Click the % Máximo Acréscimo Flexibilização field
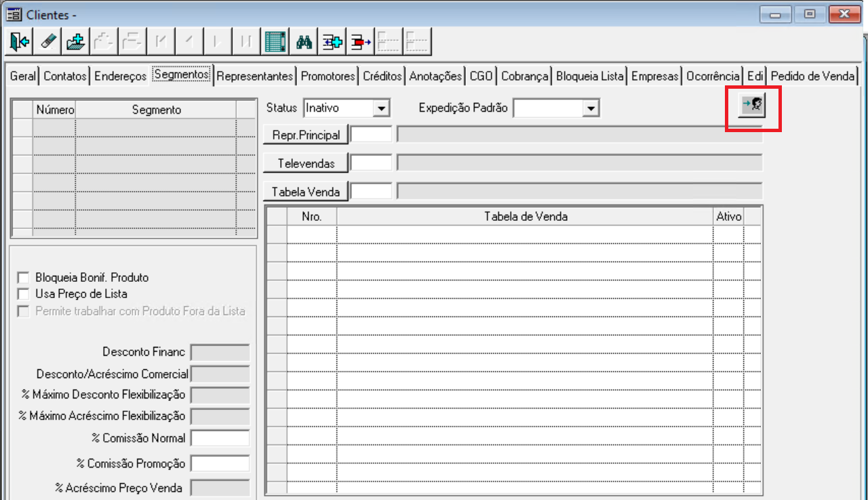 tap(220, 416)
